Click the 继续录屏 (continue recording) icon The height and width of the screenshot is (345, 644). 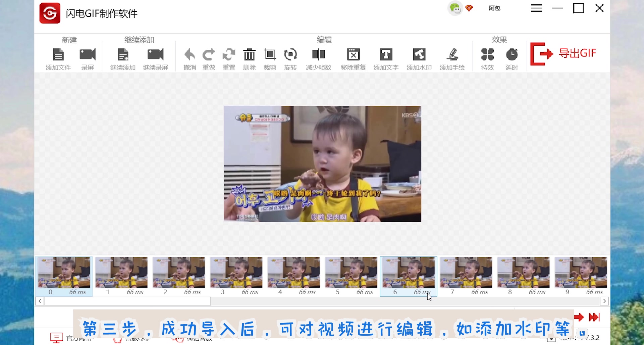tap(155, 55)
